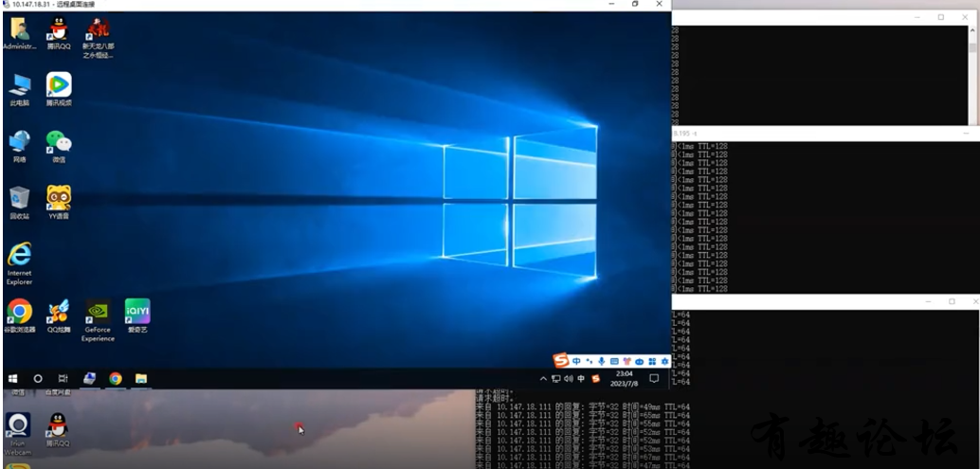The image size is (980, 469).
Task: Open the YY语音 desktop shortcut
Action: pos(59,199)
